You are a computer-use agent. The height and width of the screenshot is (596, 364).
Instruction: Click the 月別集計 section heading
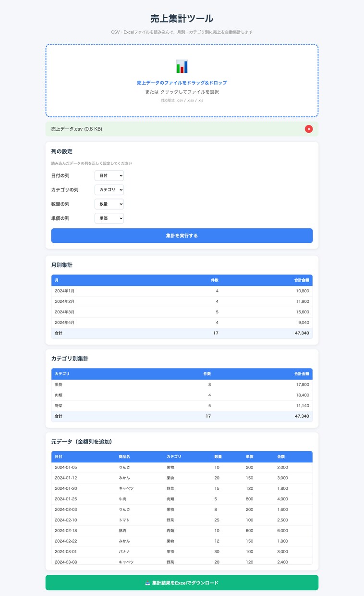[62, 265]
